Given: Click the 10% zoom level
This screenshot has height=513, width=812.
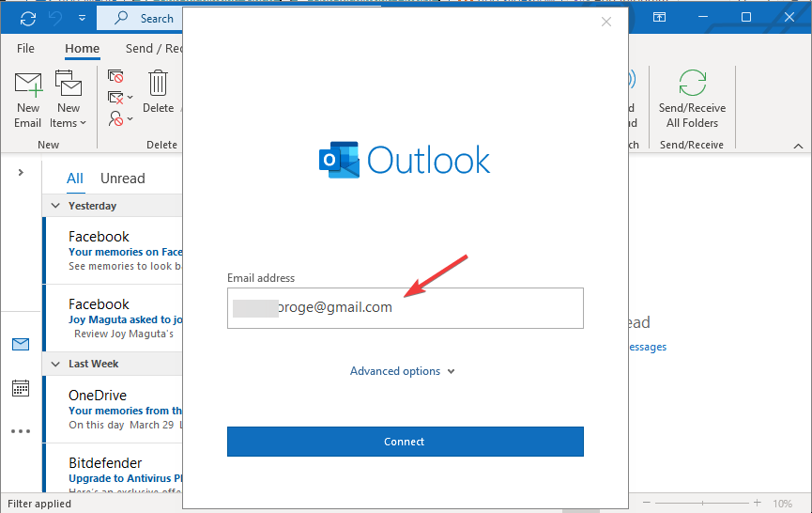Looking at the screenshot, I should pyautogui.click(x=783, y=504).
